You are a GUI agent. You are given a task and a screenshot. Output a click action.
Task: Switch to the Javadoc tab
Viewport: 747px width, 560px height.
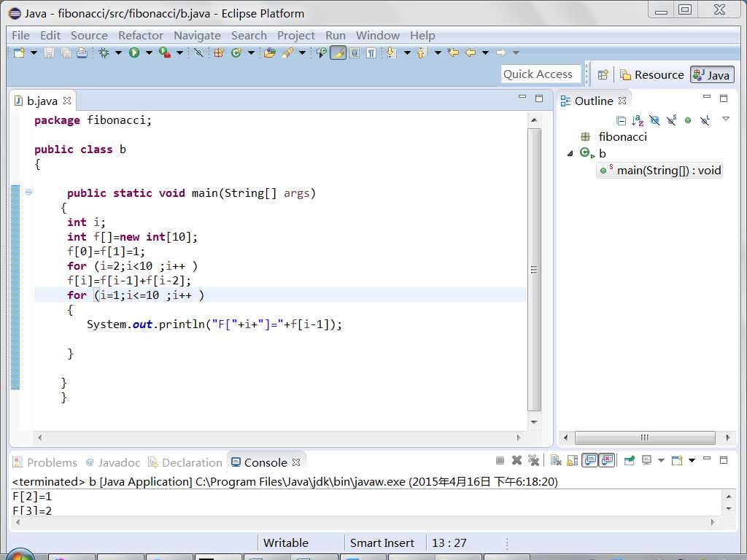[x=113, y=462]
